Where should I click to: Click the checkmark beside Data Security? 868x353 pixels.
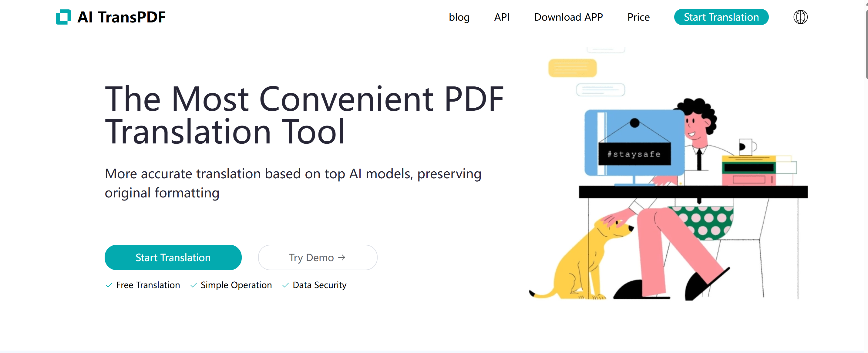click(285, 285)
